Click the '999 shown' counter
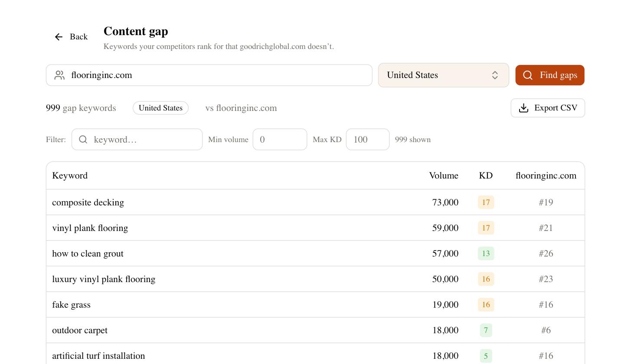The image size is (631, 364). point(413,140)
